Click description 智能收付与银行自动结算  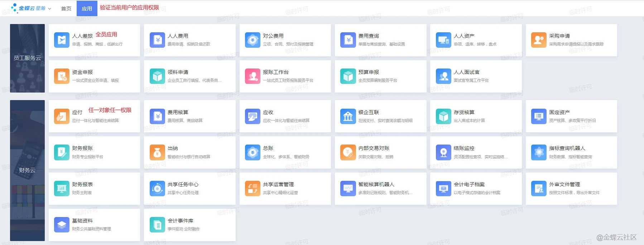click(189, 157)
